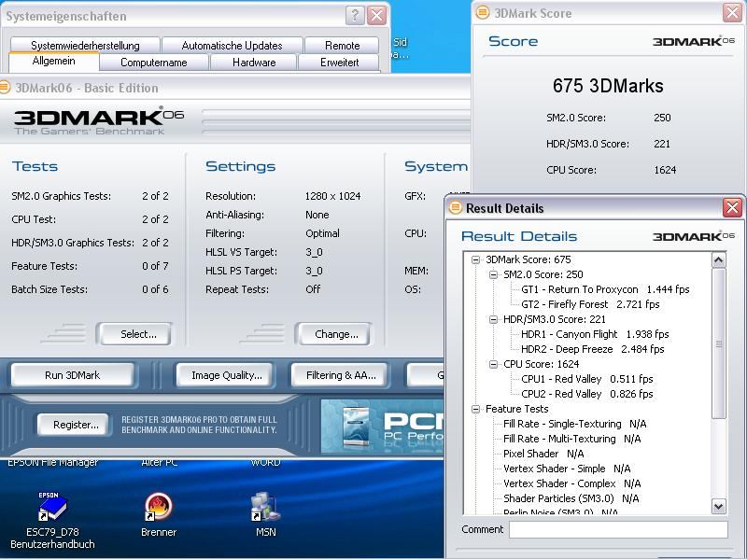The width and height of the screenshot is (747, 560).
Task: Start the benchmark with Run 3DMark
Action: pyautogui.click(x=73, y=375)
